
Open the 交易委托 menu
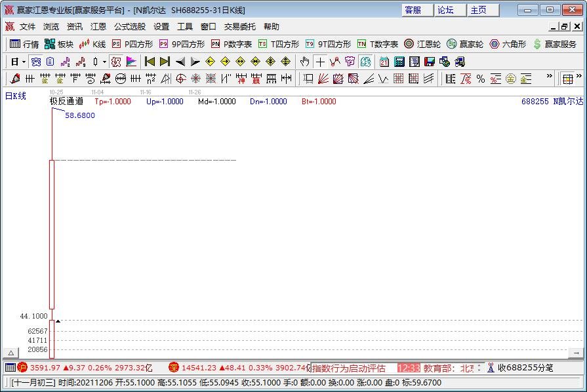pyautogui.click(x=240, y=27)
